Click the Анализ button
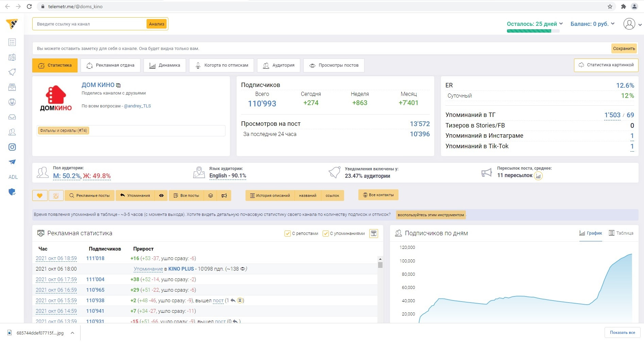Screen dimensions: 644x342 pos(156,24)
